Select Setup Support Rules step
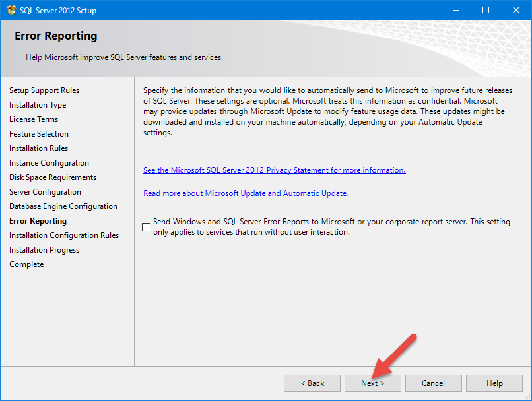 pyautogui.click(x=44, y=90)
